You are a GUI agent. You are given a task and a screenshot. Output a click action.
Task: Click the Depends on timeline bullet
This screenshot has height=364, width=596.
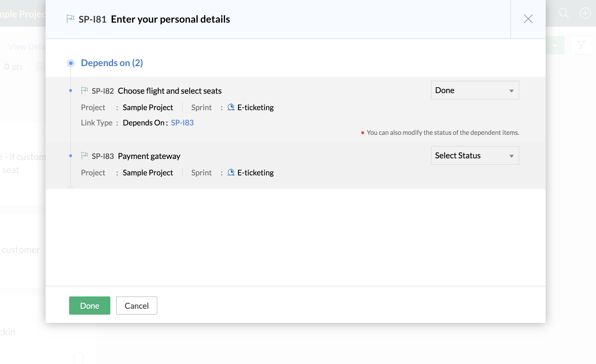(71, 63)
